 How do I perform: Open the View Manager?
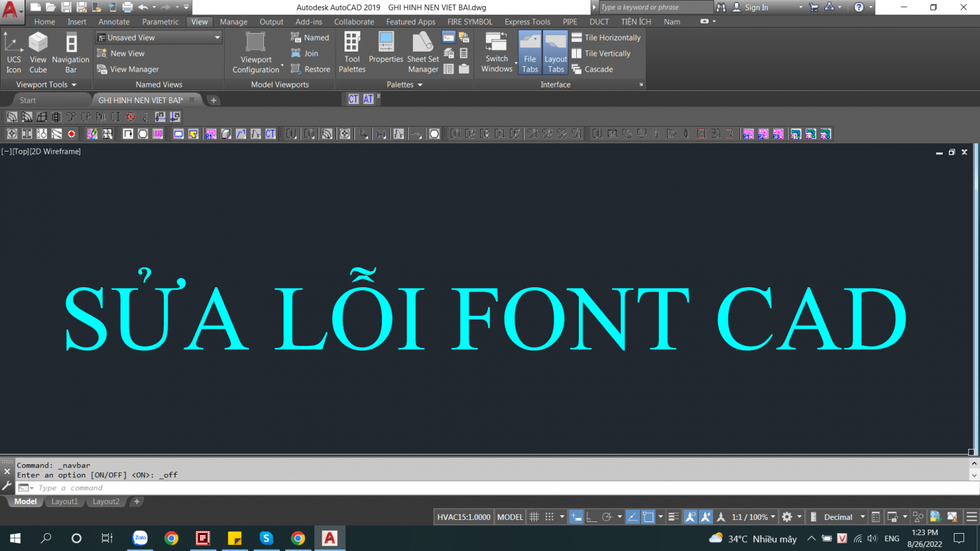click(128, 70)
